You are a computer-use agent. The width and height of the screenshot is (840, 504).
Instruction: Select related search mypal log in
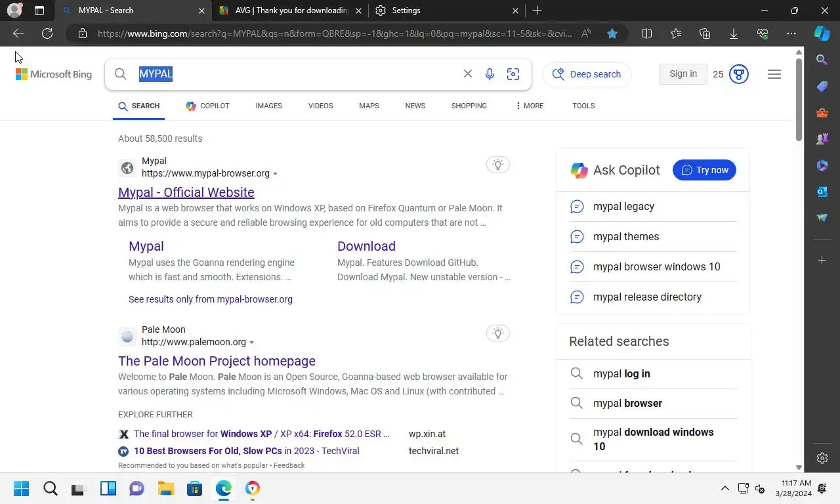click(x=653, y=373)
